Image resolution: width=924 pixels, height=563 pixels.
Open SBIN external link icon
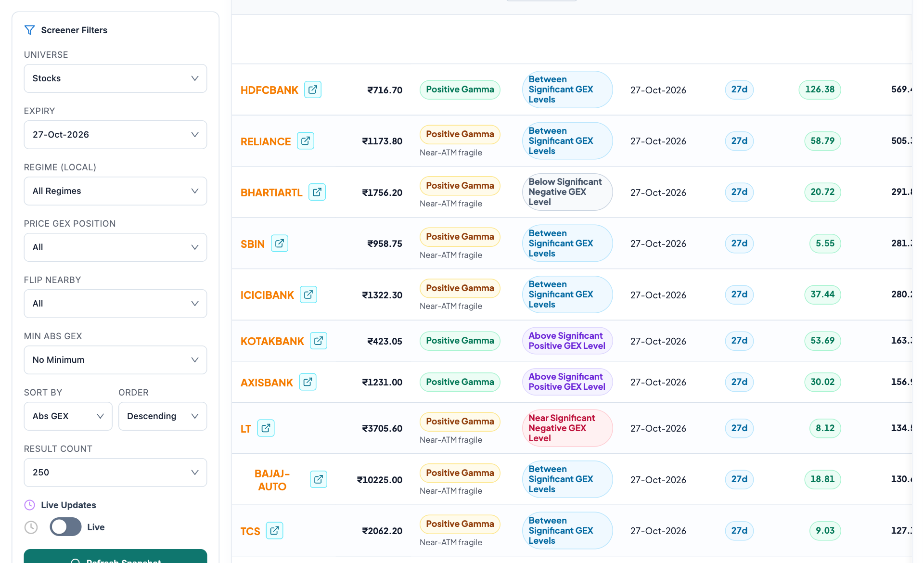click(280, 243)
